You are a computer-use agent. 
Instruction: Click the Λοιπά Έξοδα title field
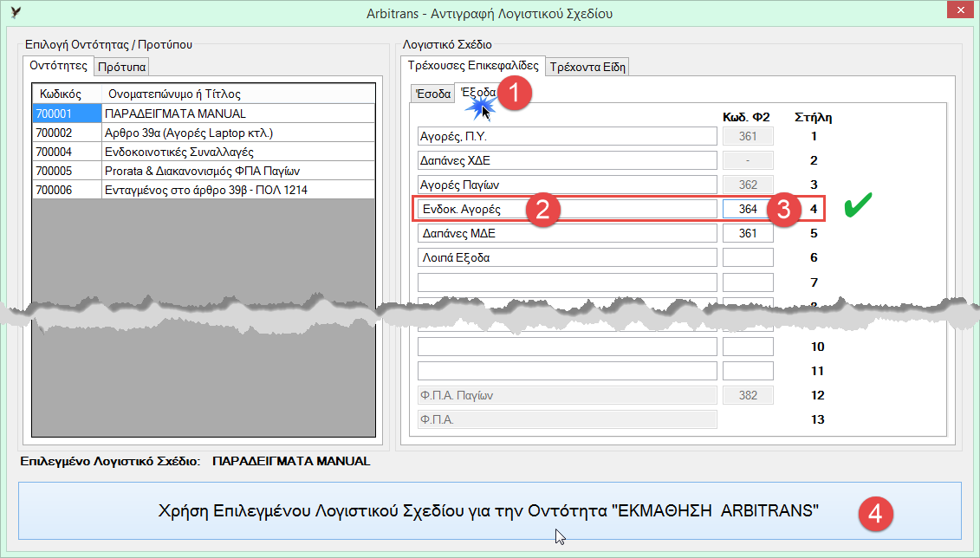coord(567,257)
